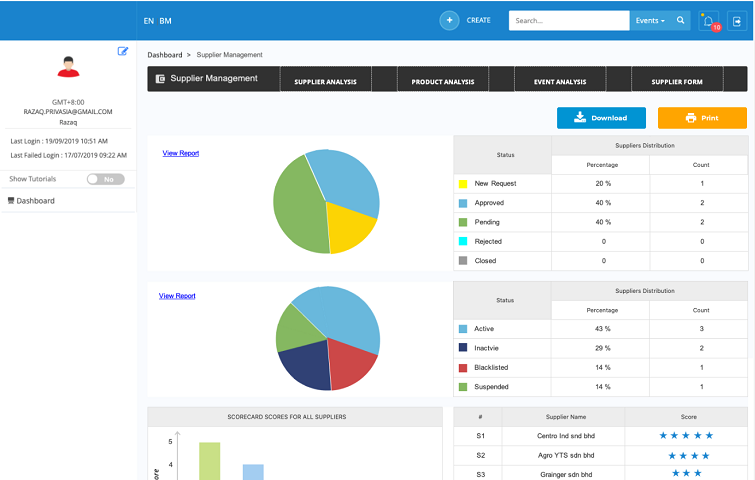
Task: Switch language to EN
Action: pyautogui.click(x=148, y=21)
